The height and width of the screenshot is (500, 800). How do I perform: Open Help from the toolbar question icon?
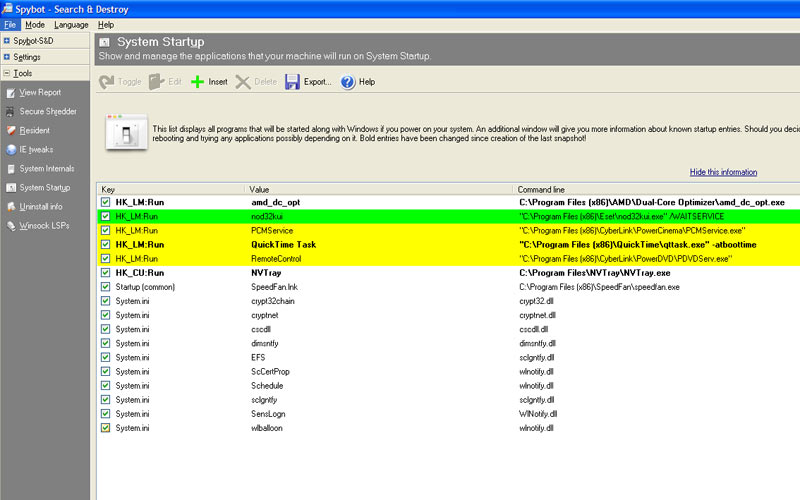348,82
